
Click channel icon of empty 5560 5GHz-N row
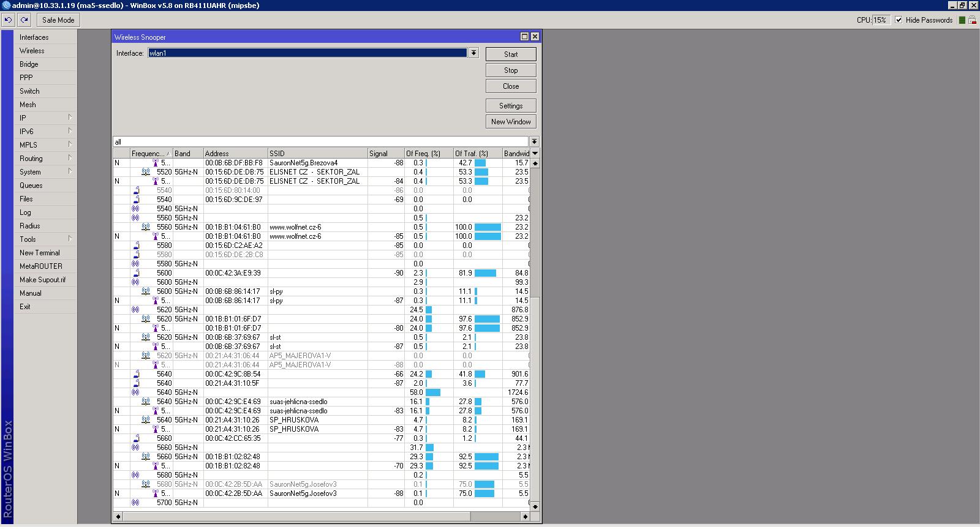135,218
